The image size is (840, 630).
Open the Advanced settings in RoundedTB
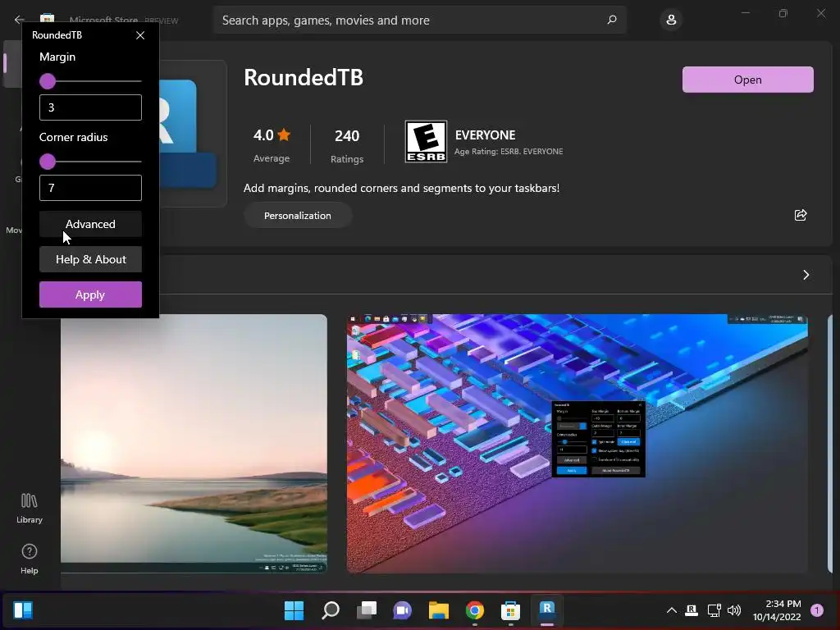coord(90,224)
